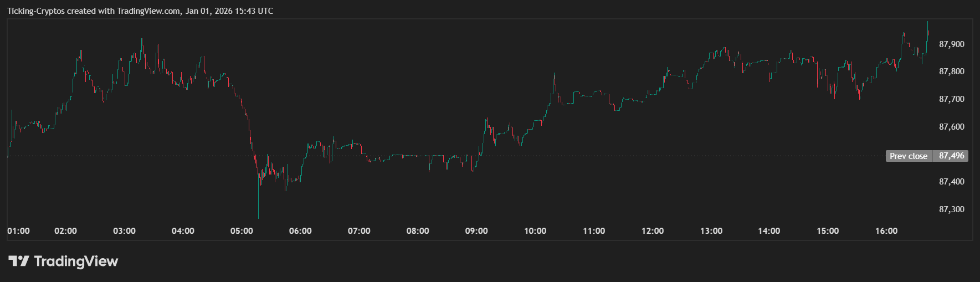
Task: Click the 12:00 time axis label
Action: click(653, 231)
